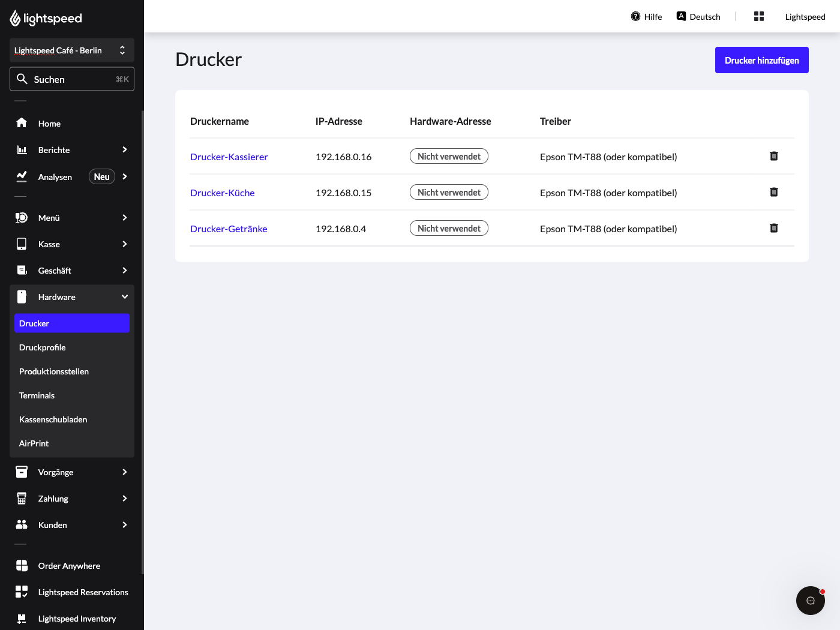Open the Drucker-Getränke printer link
This screenshot has width=840, height=630.
(229, 229)
